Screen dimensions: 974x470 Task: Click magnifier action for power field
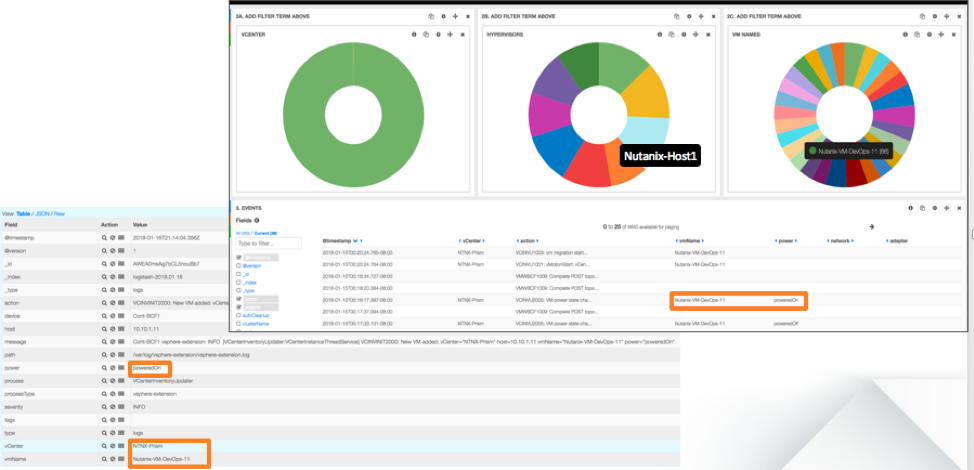(x=104, y=368)
